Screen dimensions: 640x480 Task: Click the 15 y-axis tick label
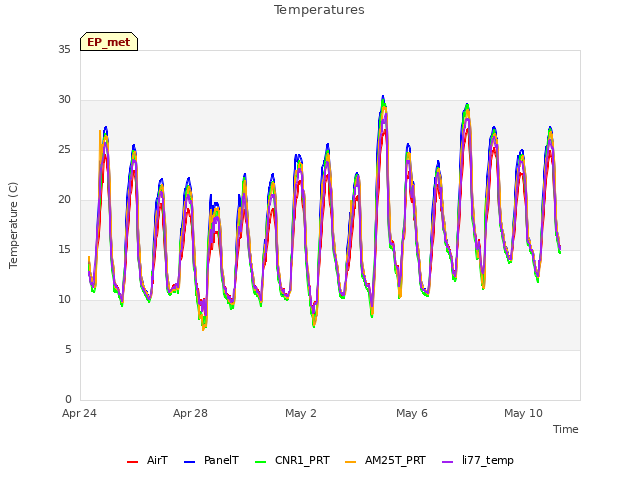point(64,250)
